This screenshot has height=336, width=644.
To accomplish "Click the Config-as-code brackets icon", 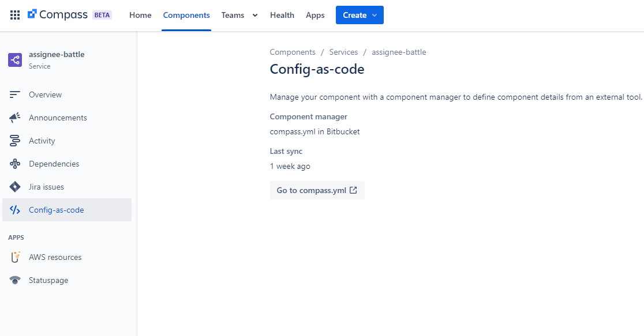I will point(15,210).
